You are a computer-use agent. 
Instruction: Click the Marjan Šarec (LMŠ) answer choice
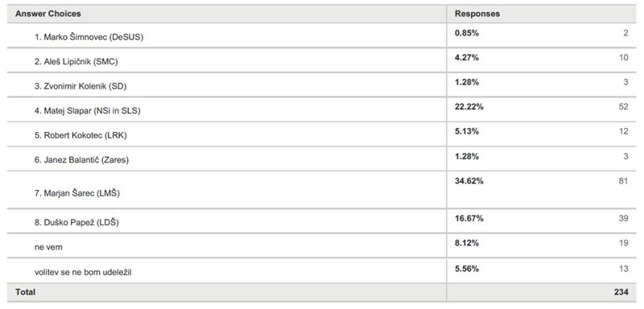[x=76, y=193]
